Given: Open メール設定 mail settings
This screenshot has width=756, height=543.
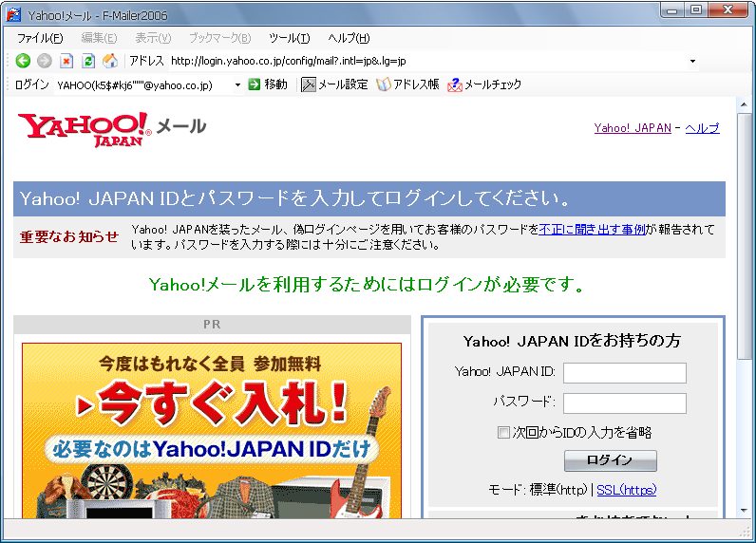Looking at the screenshot, I should [334, 84].
